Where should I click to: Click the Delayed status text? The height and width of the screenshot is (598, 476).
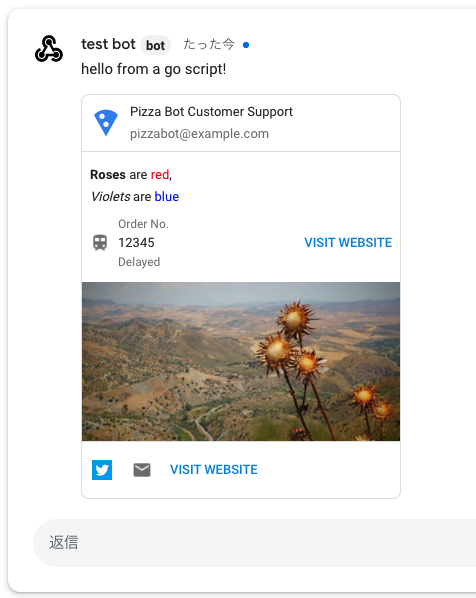click(139, 262)
